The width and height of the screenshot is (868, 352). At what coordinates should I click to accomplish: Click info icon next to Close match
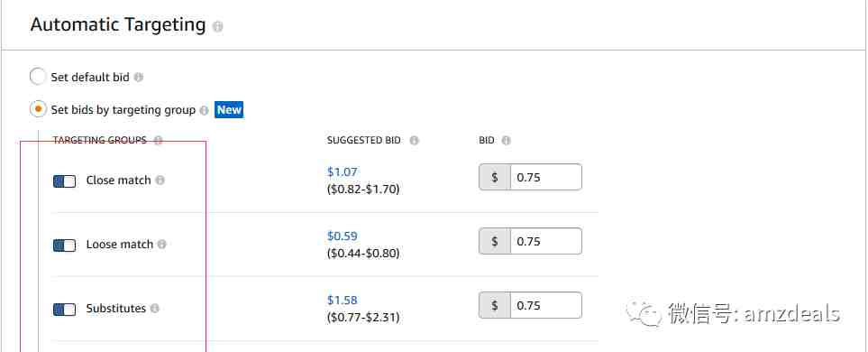(160, 181)
